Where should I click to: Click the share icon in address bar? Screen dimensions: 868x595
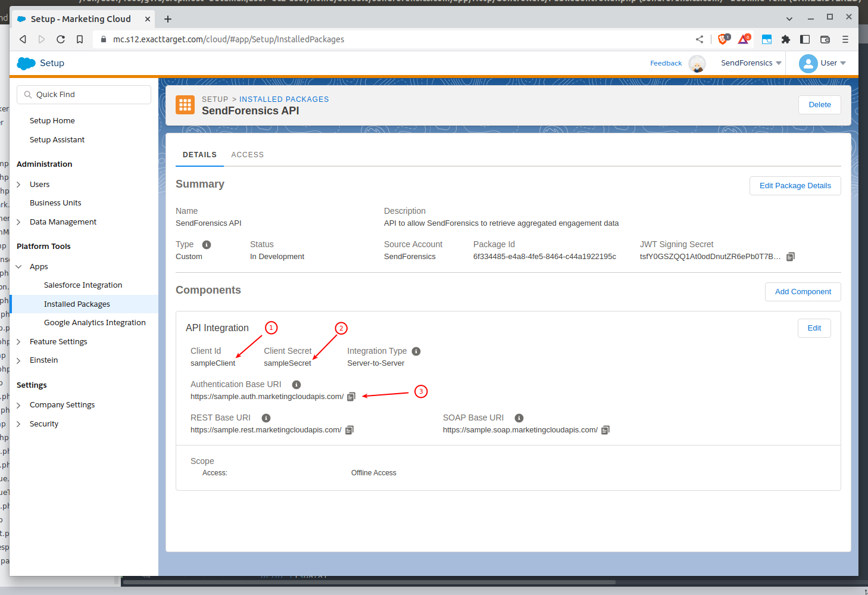click(x=700, y=39)
